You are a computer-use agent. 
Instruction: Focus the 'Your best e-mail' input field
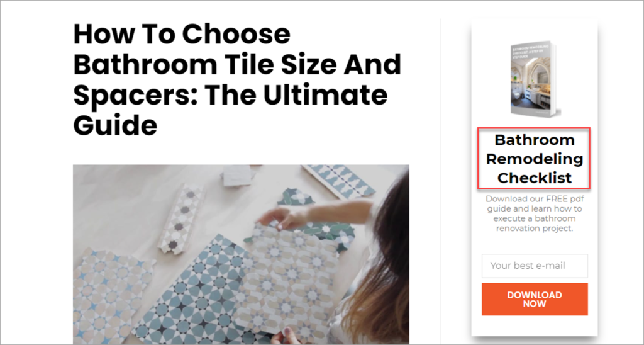tap(535, 266)
